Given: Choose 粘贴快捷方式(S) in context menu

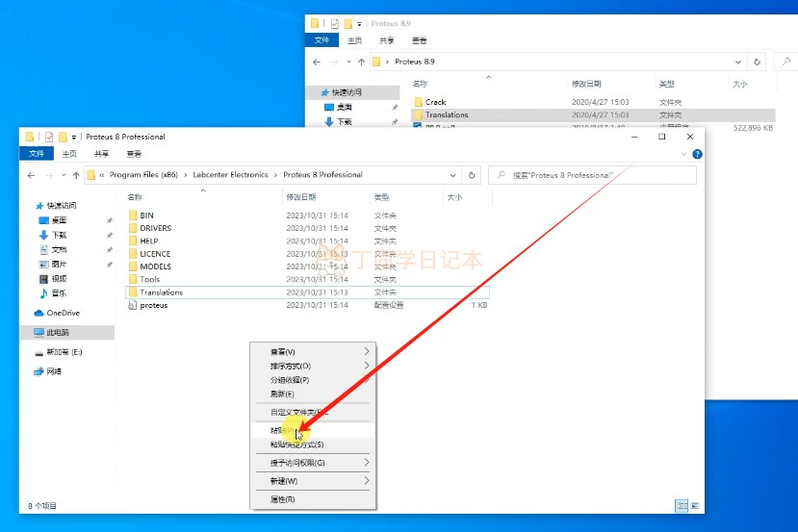Looking at the screenshot, I should 313,444.
